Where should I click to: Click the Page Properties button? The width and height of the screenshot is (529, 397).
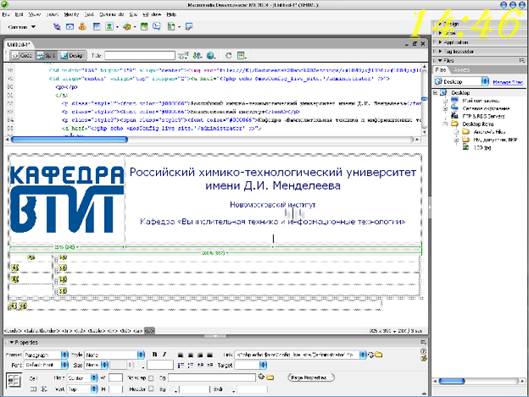click(x=311, y=377)
